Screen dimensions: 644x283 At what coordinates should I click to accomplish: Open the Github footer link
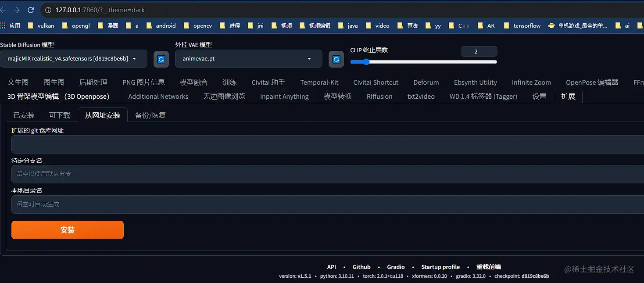(x=361, y=267)
